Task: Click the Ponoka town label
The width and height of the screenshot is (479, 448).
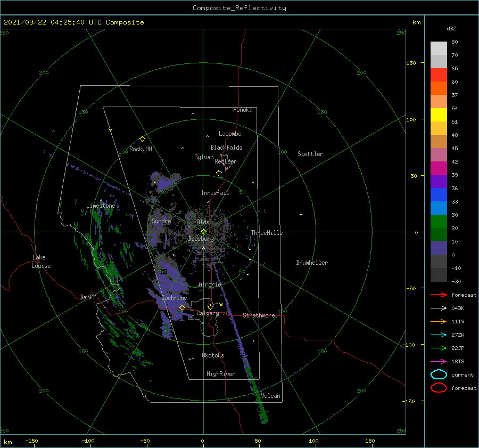Action: pos(243,110)
